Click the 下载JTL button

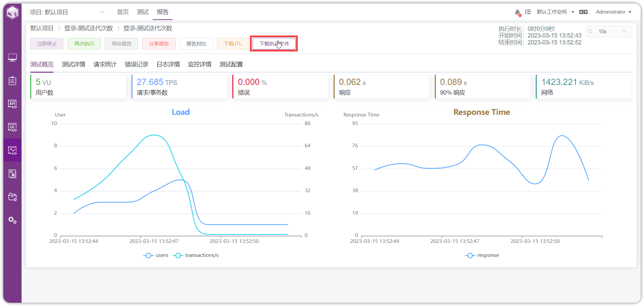[x=233, y=44]
